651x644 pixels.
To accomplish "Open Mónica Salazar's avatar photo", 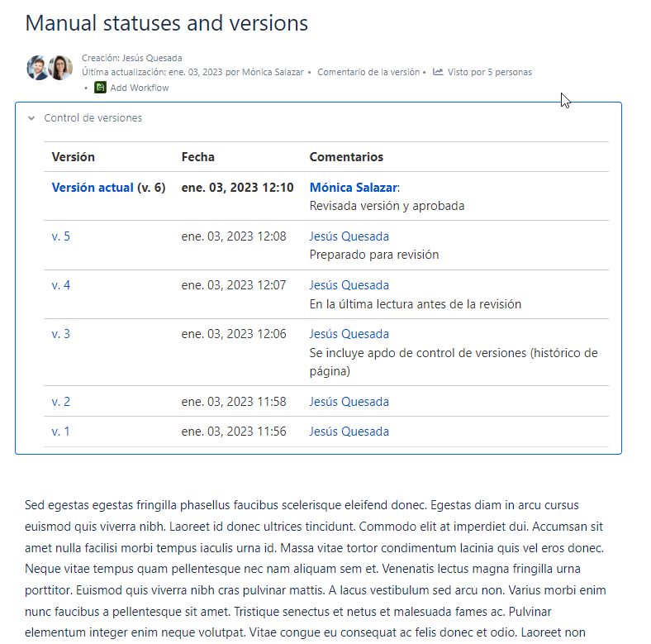I will click(x=60, y=68).
